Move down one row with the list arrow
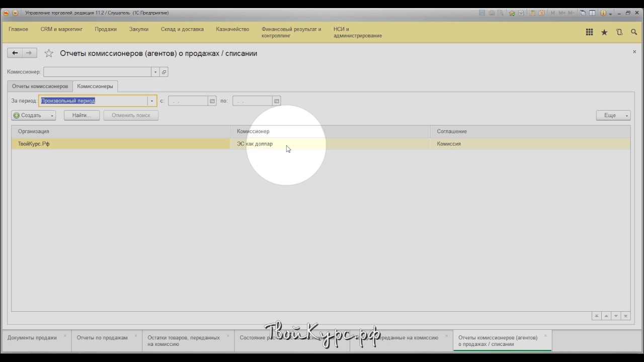644x362 pixels. (616, 316)
